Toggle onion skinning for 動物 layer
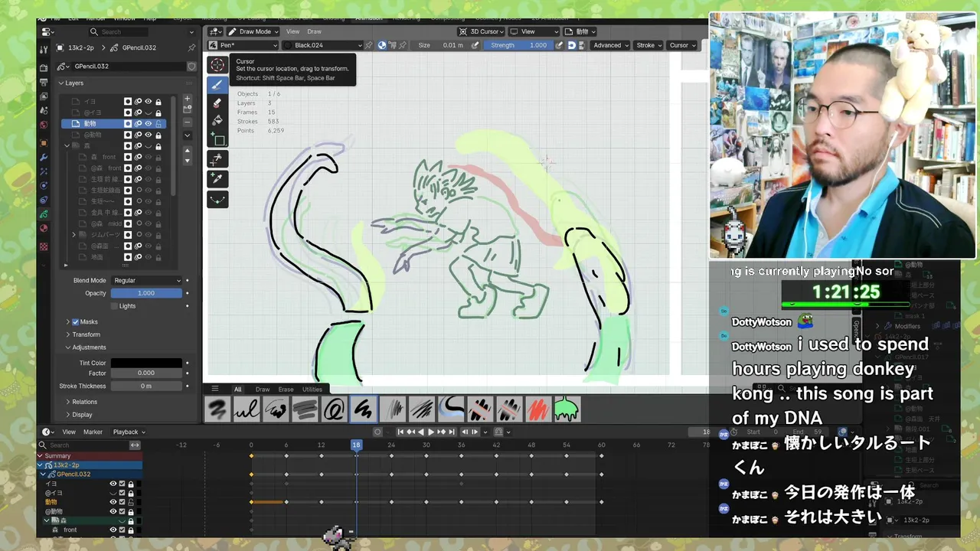This screenshot has height=551, width=980. 139,124
